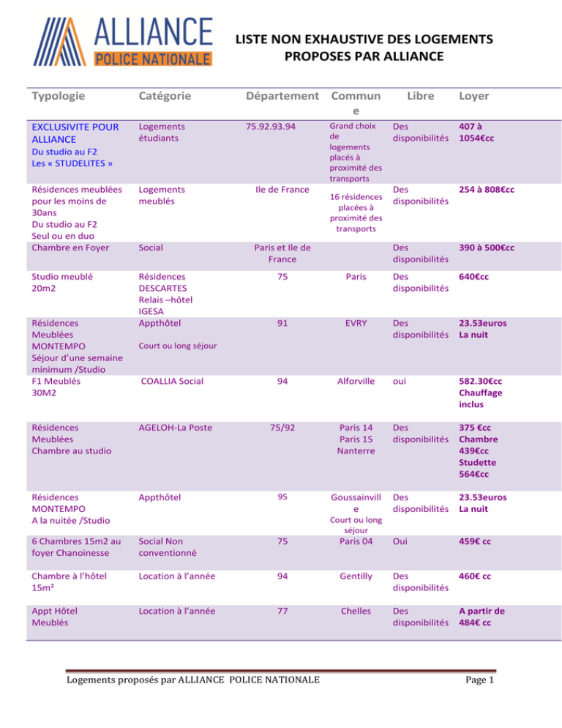The image size is (562, 728).
Task: Select 'Logements étudiants' category cell
Action: (x=162, y=133)
